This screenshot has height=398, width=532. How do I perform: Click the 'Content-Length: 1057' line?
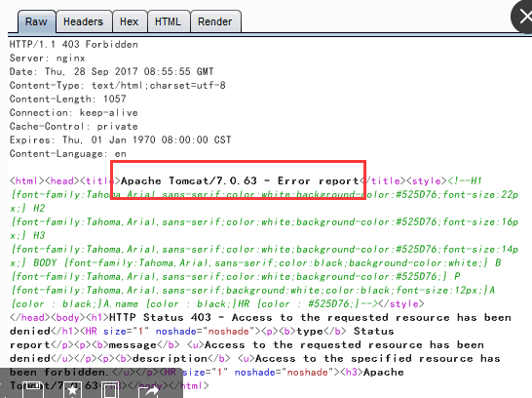click(68, 99)
